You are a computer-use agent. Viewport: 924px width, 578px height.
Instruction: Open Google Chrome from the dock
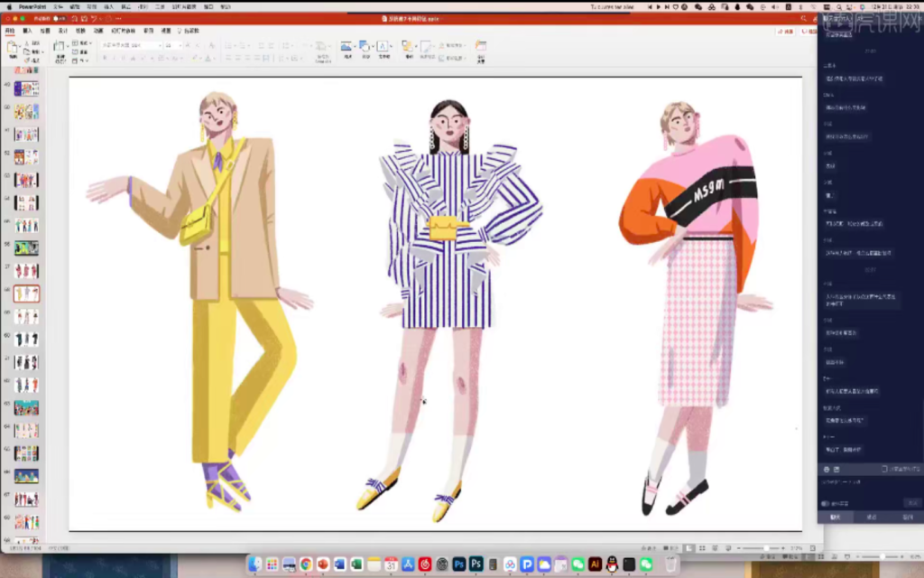coord(306,564)
